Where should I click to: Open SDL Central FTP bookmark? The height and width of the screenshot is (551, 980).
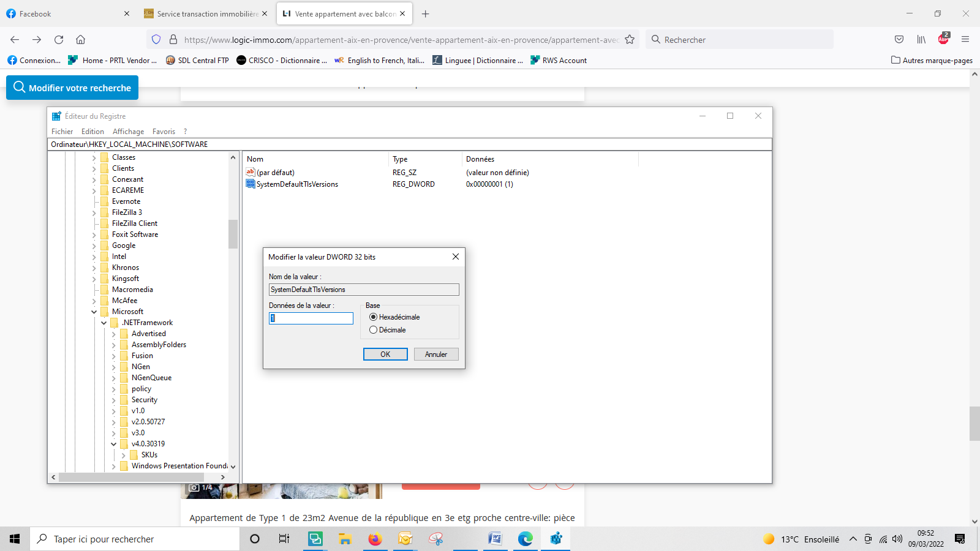click(197, 61)
